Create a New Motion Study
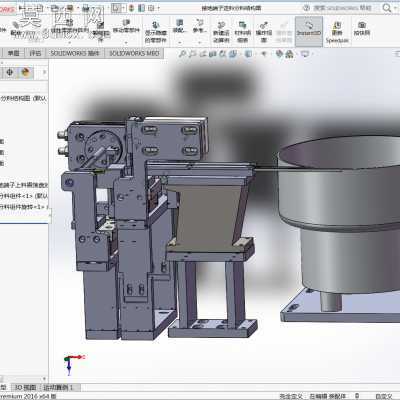The height and width of the screenshot is (400, 400). [221, 32]
